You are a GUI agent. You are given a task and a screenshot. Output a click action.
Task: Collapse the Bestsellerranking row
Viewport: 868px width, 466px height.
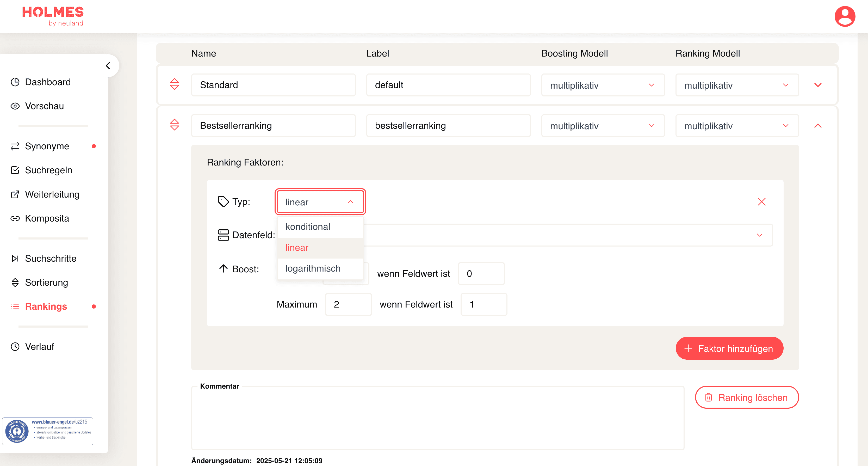818,126
